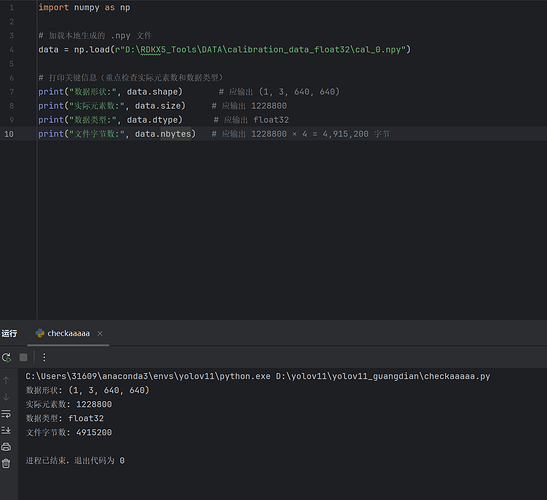Click the python.exe path in console
Screen dimensions: 547x500
148,376
